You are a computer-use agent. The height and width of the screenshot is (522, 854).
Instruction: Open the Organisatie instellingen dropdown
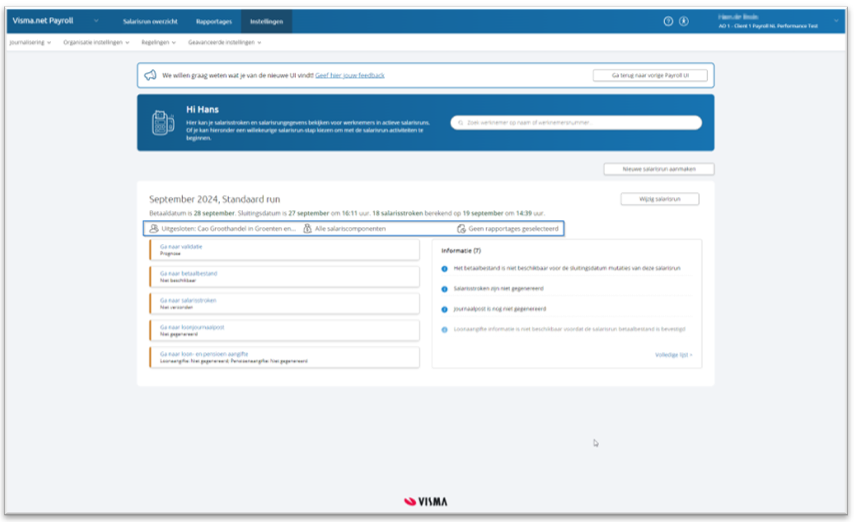(96, 42)
